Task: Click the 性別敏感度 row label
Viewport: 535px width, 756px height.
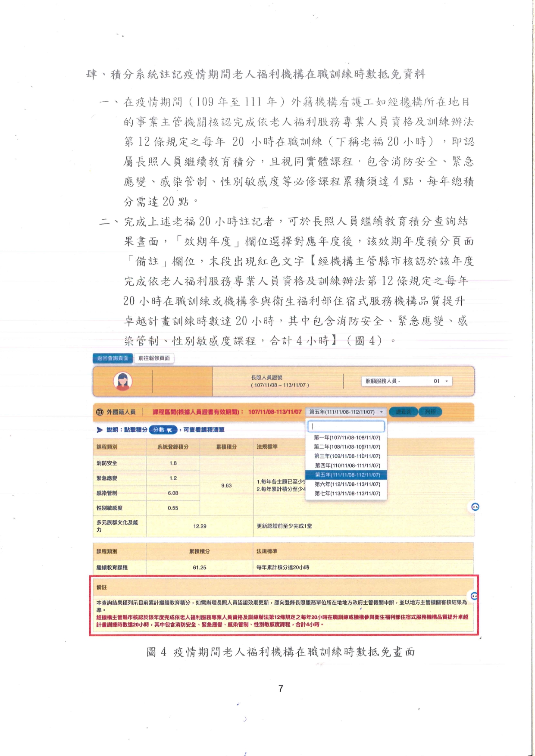Action: click(x=110, y=508)
